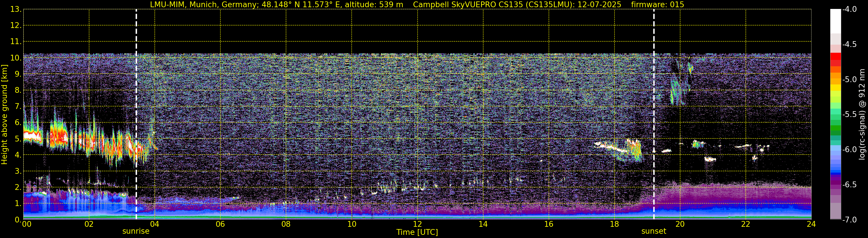Click the "log(rc-signal) @ 912 nm" colorbar title
Viewport: 868px width, 238px height.
(862, 114)
